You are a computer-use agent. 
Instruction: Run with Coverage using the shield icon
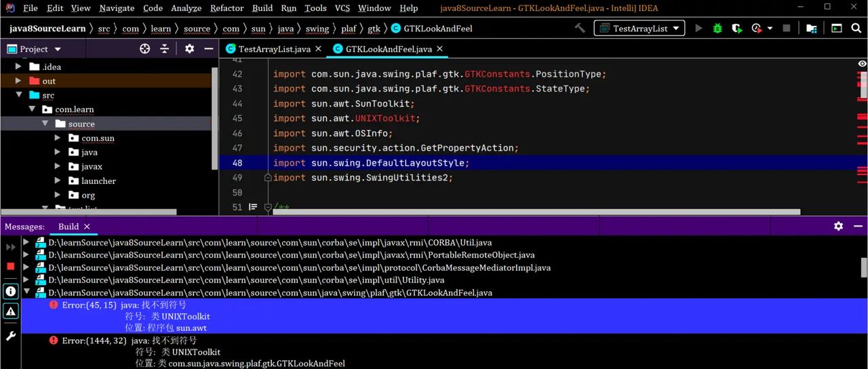point(737,28)
